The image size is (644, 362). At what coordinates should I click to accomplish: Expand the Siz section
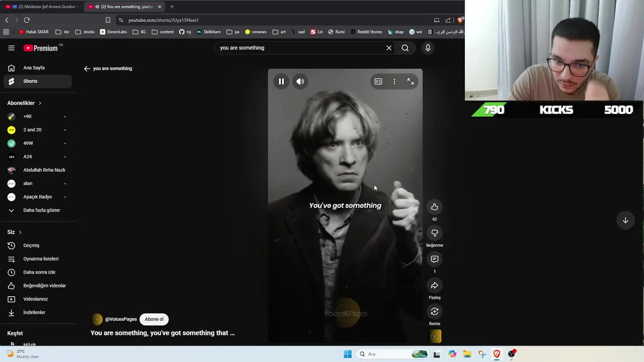point(14,232)
